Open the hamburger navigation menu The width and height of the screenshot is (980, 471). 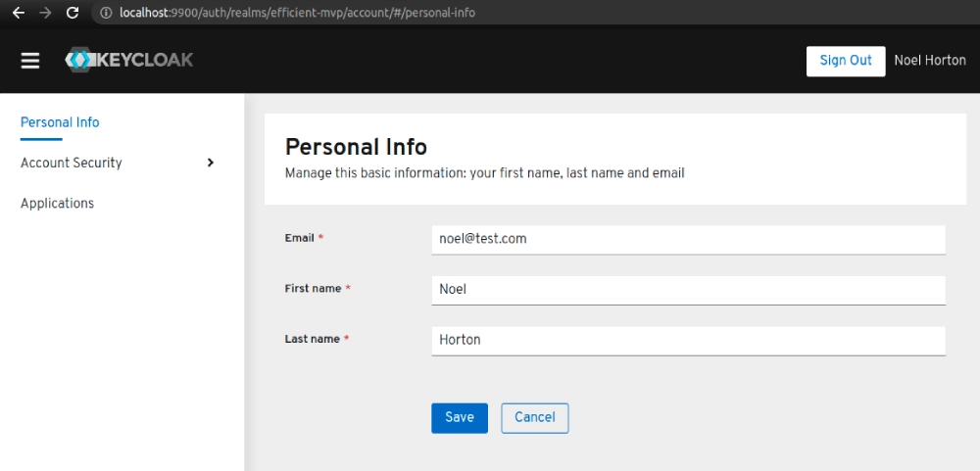[30, 61]
